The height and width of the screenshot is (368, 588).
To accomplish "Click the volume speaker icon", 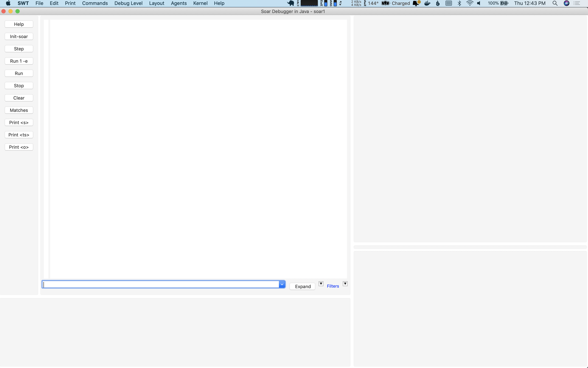I will pyautogui.click(x=479, y=3).
